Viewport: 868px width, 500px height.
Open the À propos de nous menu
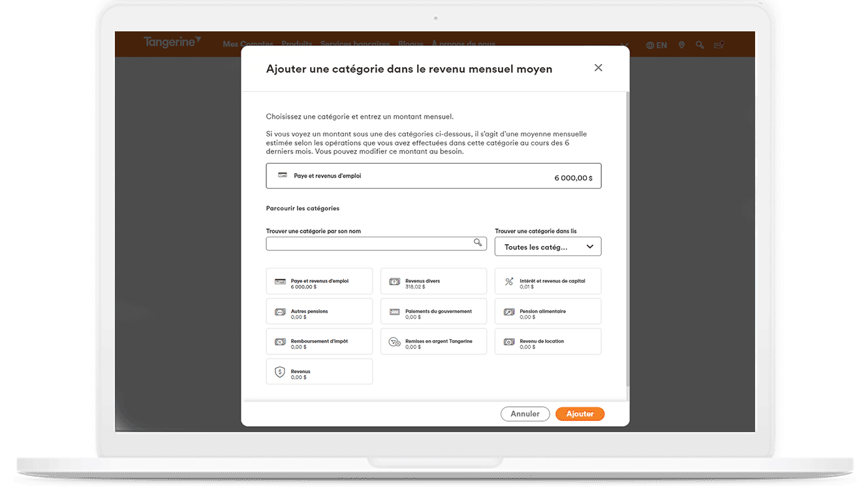[x=463, y=44]
